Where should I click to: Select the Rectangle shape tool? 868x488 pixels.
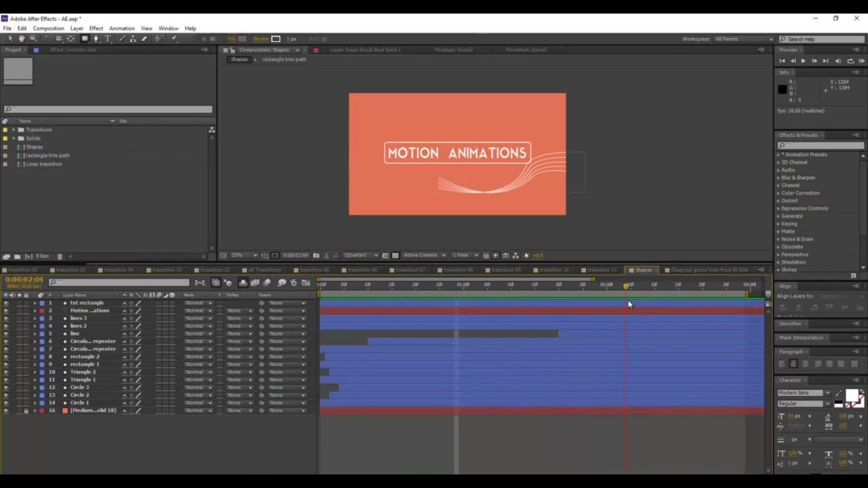click(x=85, y=39)
